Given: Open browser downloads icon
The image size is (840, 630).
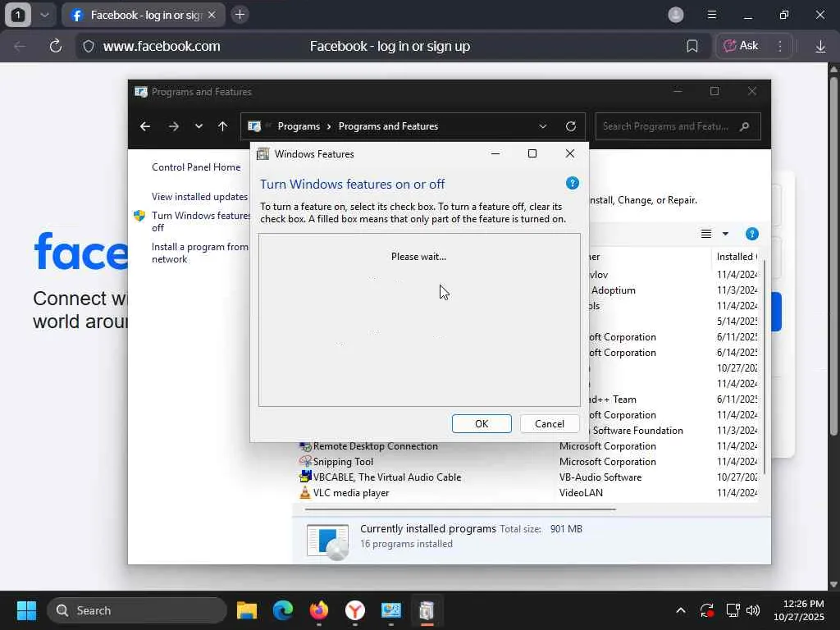Looking at the screenshot, I should (820, 47).
